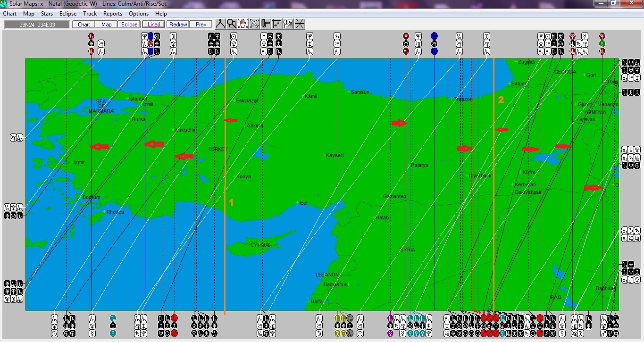Choose the hand pan tool

click(x=243, y=24)
